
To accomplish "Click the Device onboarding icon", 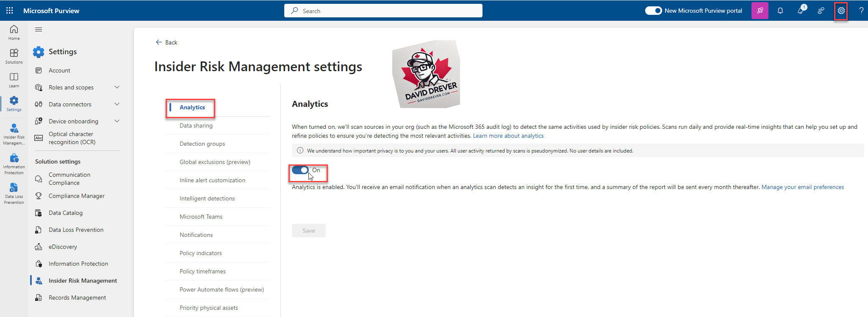I will coord(39,121).
